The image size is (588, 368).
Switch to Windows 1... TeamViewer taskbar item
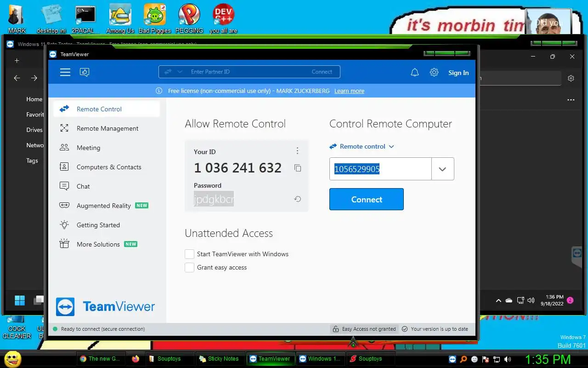[x=320, y=359]
